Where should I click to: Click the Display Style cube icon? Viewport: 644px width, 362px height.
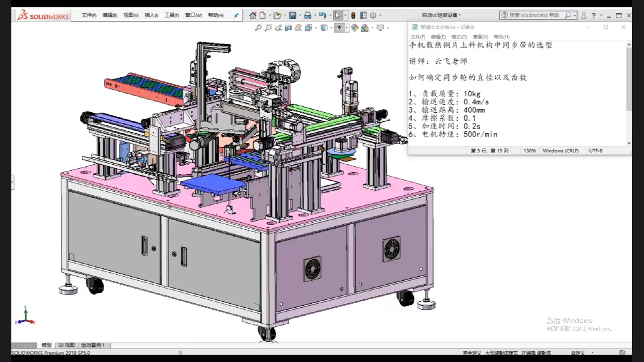click(x=324, y=28)
